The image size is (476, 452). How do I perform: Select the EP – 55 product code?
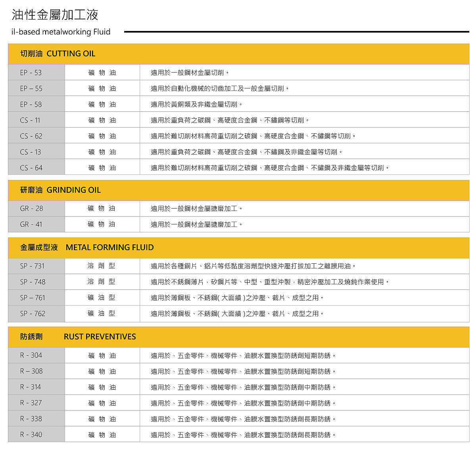pos(31,88)
